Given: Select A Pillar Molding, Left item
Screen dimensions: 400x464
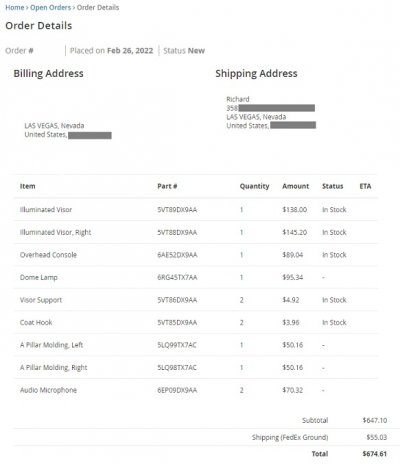Looking at the screenshot, I should coord(51,345).
